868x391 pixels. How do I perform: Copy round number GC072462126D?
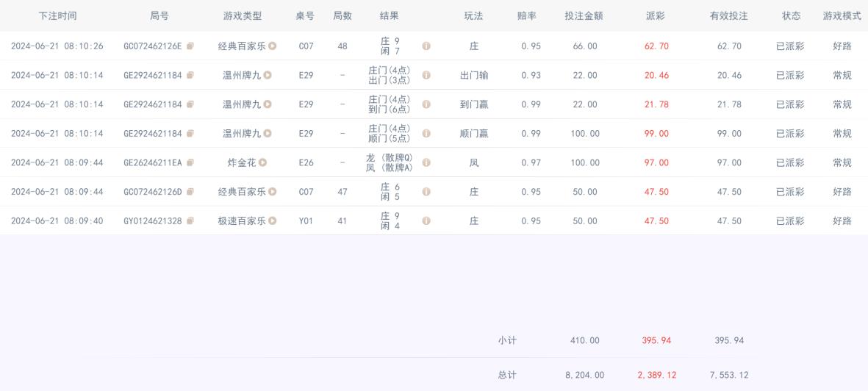point(190,192)
